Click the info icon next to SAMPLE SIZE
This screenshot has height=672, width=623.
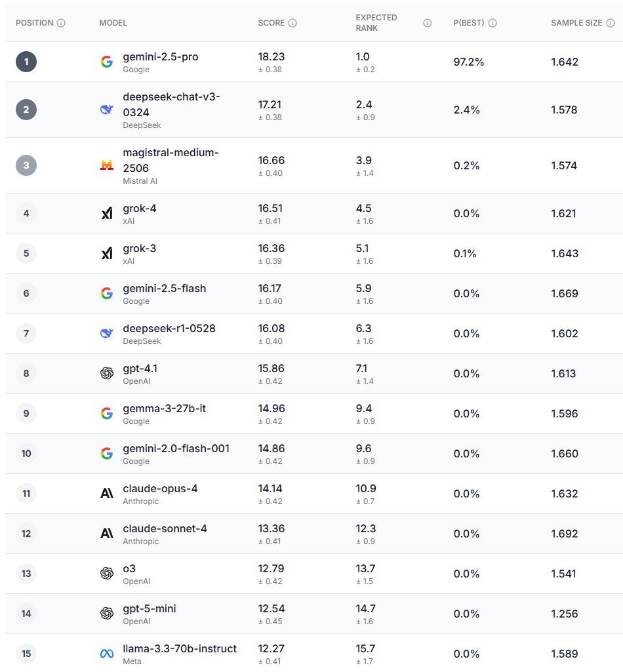pyautogui.click(x=610, y=23)
